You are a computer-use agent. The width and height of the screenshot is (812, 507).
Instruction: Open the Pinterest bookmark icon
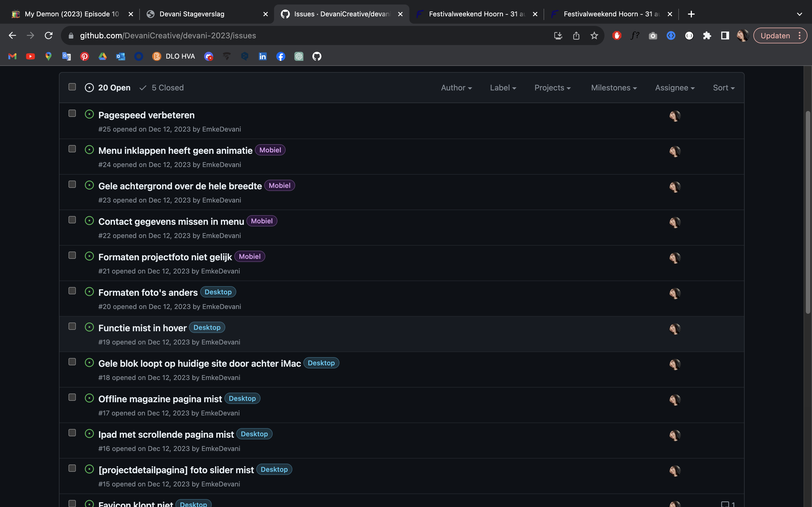tap(85, 56)
